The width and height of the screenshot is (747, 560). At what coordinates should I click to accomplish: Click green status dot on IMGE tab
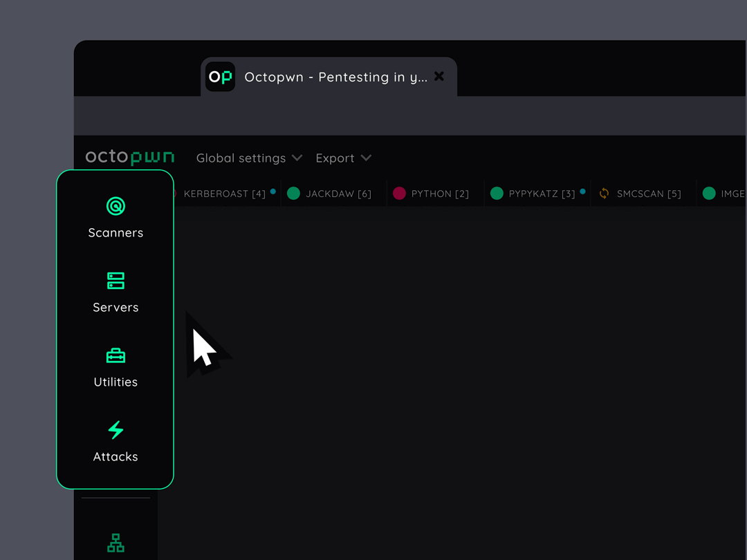tap(709, 194)
